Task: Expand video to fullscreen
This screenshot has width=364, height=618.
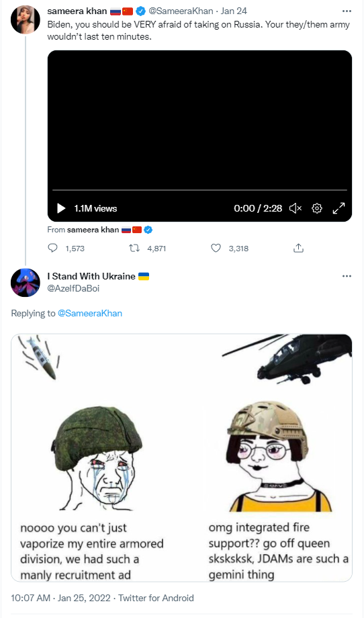Action: click(338, 208)
